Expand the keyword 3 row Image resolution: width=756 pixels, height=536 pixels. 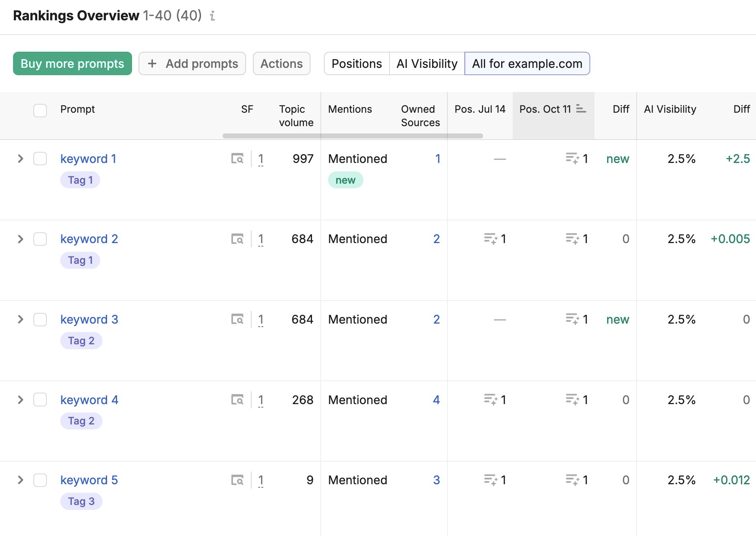click(21, 319)
